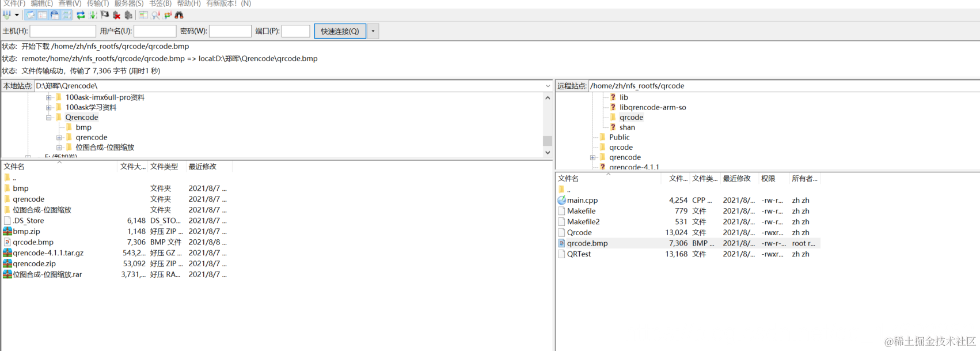Click question-mark folder icon beside shan
The image size is (980, 351).
point(613,127)
